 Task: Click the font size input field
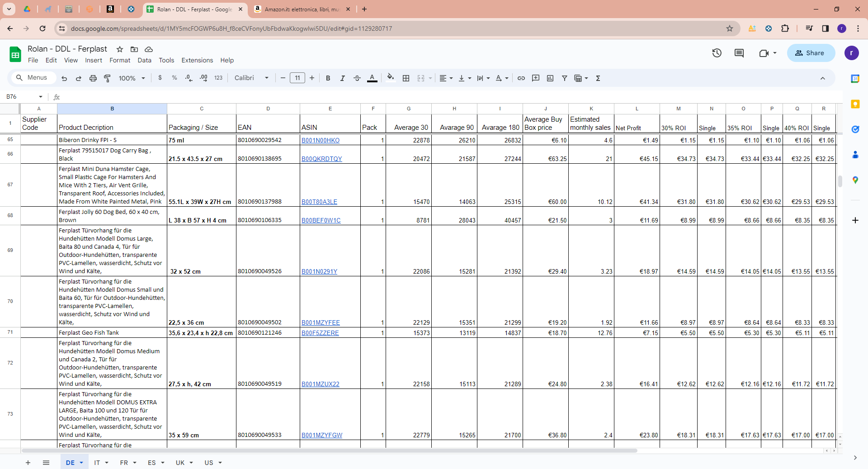[x=297, y=78]
